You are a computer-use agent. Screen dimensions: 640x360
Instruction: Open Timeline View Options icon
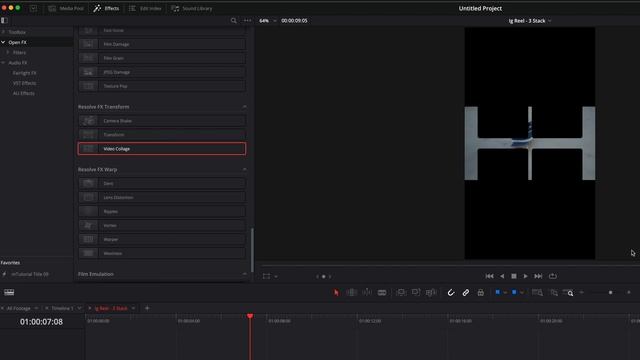click(9, 292)
